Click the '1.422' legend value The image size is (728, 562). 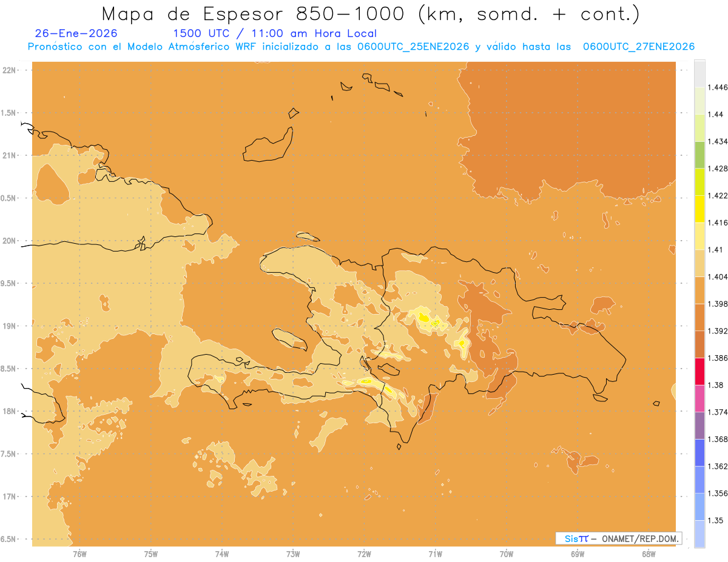click(x=718, y=196)
